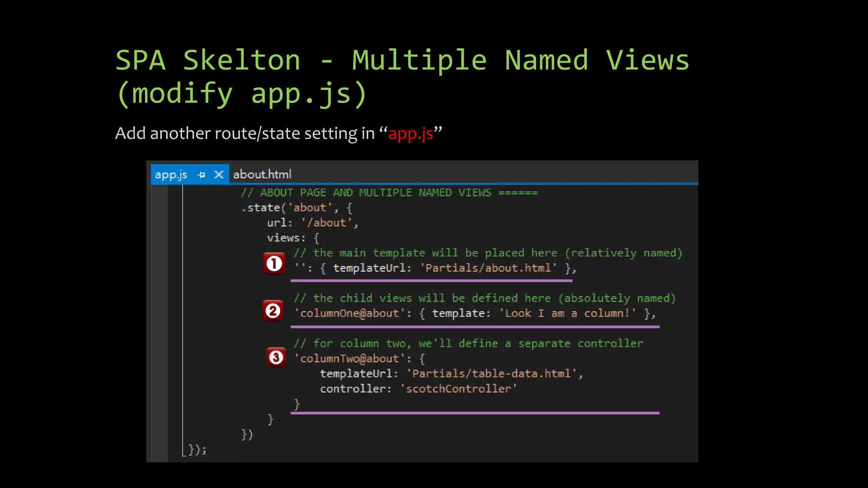Click the 'Partials/about.html' string in code
Viewport: 868px width, 488px height.
tap(488, 268)
